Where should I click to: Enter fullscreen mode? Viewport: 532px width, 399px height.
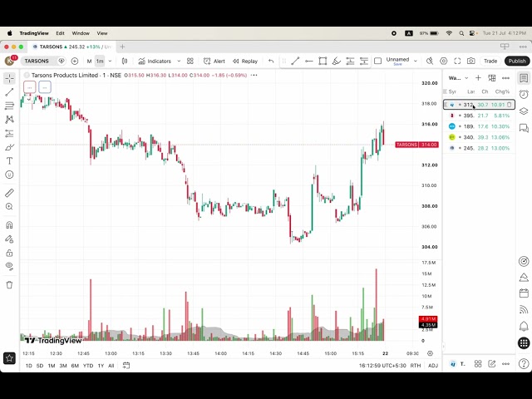tap(457, 61)
